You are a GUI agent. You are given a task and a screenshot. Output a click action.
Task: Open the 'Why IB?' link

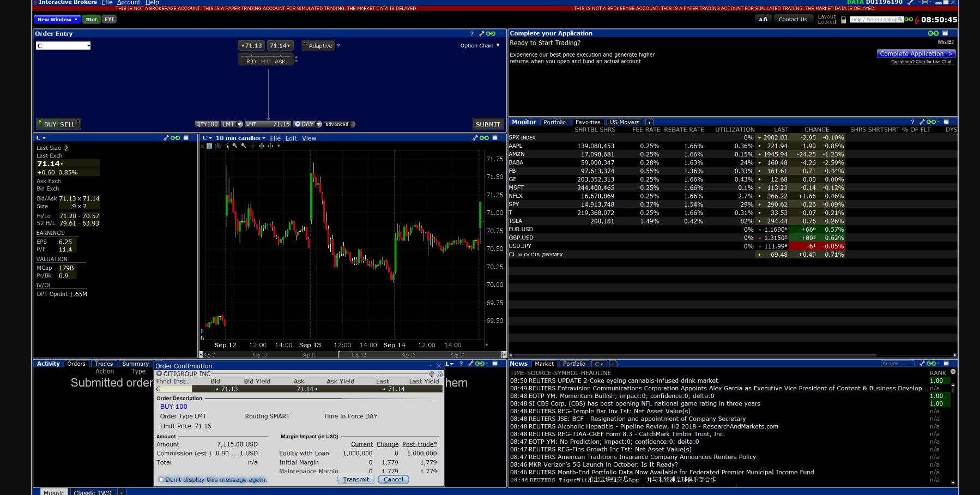point(946,42)
